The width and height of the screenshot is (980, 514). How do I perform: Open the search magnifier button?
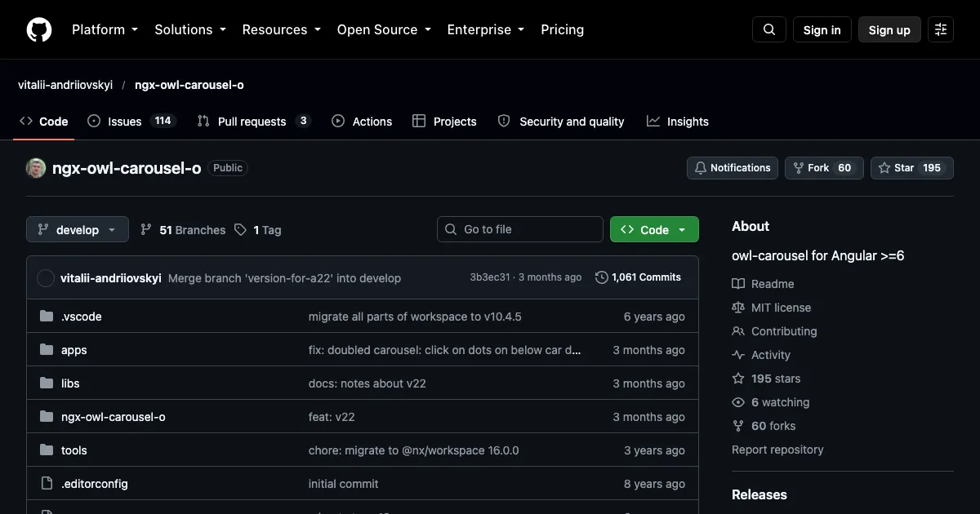click(769, 29)
